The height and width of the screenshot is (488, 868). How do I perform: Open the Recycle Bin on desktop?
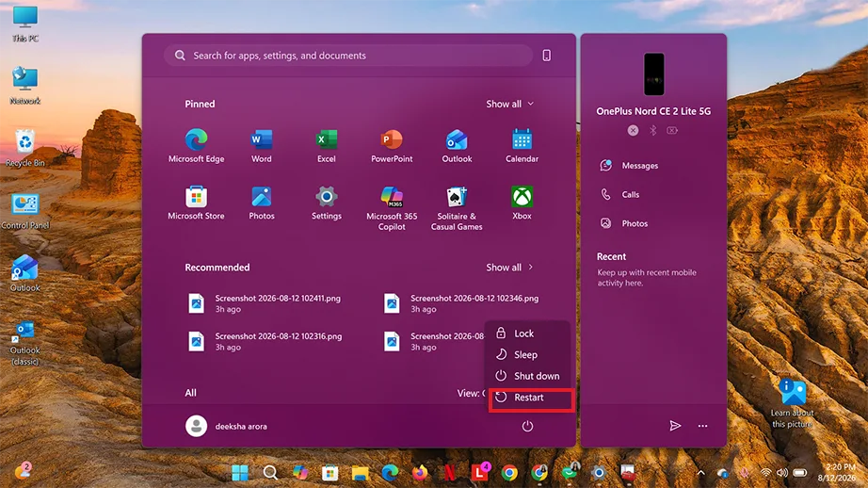[24, 149]
